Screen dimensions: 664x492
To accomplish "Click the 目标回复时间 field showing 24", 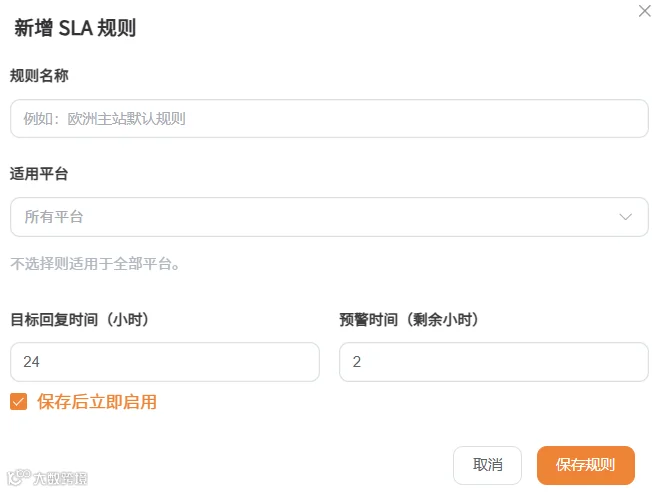I will 165,362.
